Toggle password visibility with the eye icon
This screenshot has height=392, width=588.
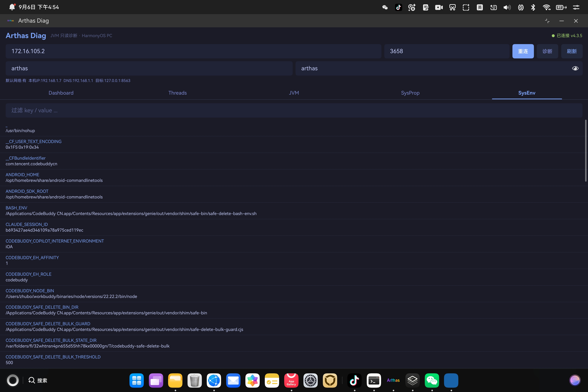(575, 68)
